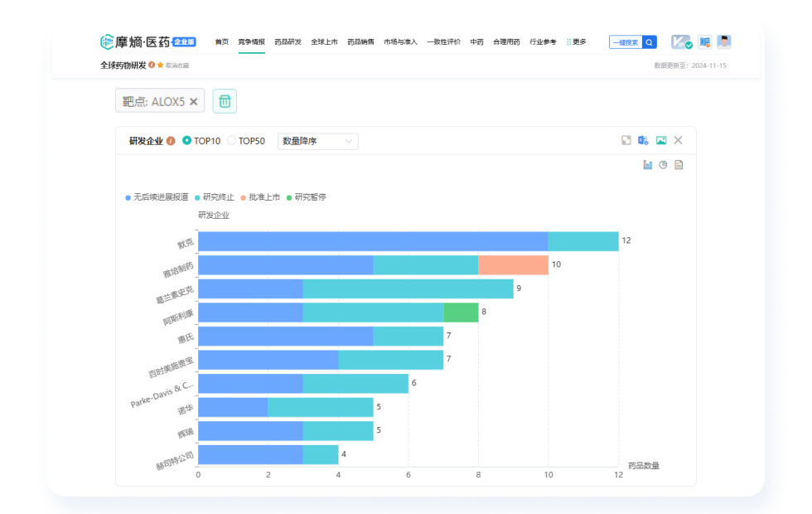
Task: Click 默克 cyan 研究终止 bar segment
Action: click(x=583, y=241)
